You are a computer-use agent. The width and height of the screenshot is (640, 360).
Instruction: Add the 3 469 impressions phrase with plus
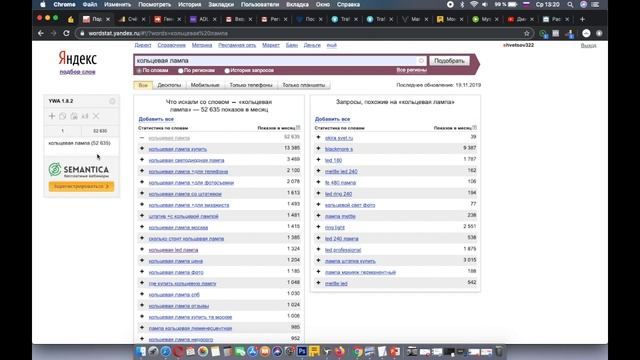pos(142,160)
